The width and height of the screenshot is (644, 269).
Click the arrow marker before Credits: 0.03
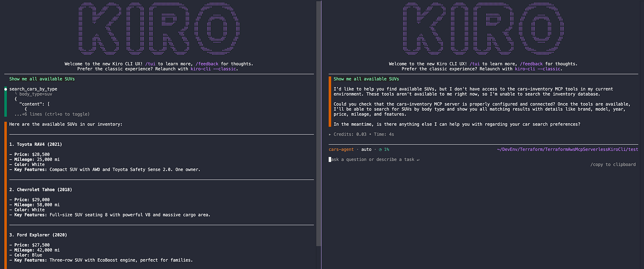tap(330, 134)
